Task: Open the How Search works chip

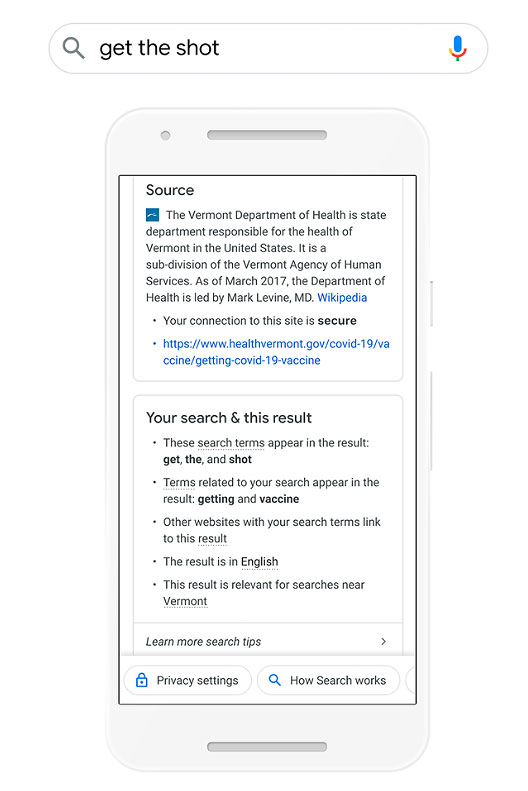Action: [x=328, y=680]
